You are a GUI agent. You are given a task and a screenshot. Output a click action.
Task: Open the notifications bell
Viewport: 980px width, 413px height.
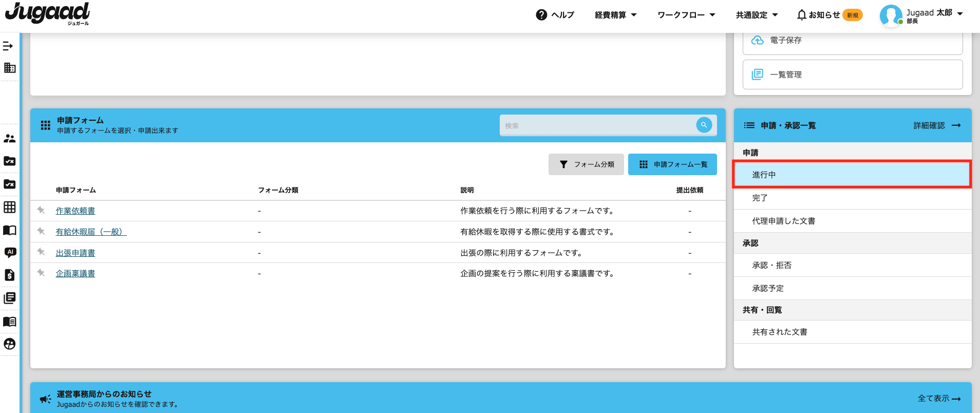tap(801, 15)
